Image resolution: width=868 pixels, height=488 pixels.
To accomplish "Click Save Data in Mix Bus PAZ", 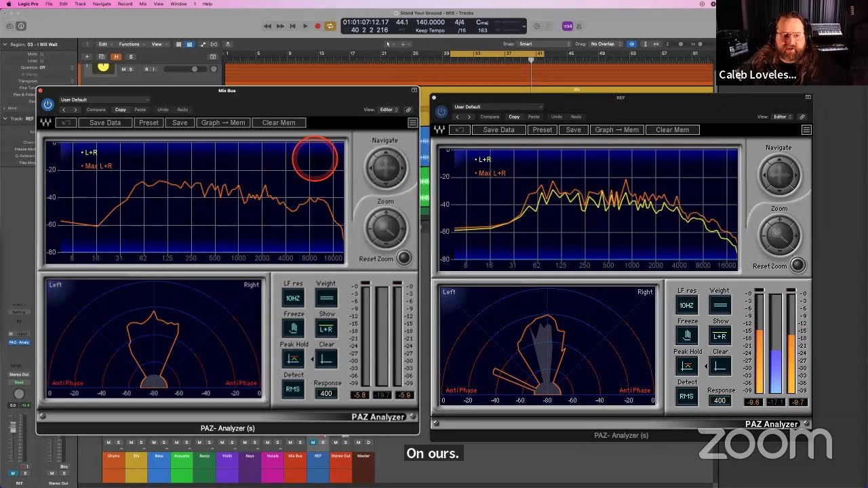I will coord(105,123).
